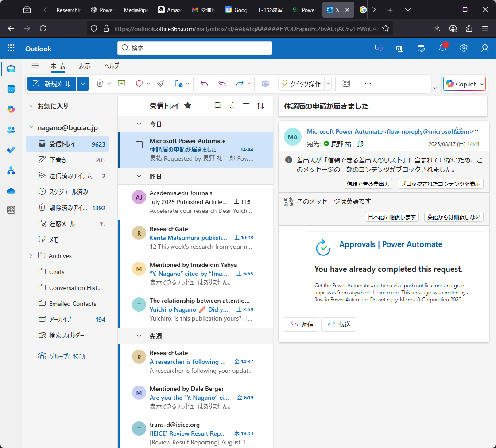Click the Archive icon in the toolbar

(x=121, y=83)
